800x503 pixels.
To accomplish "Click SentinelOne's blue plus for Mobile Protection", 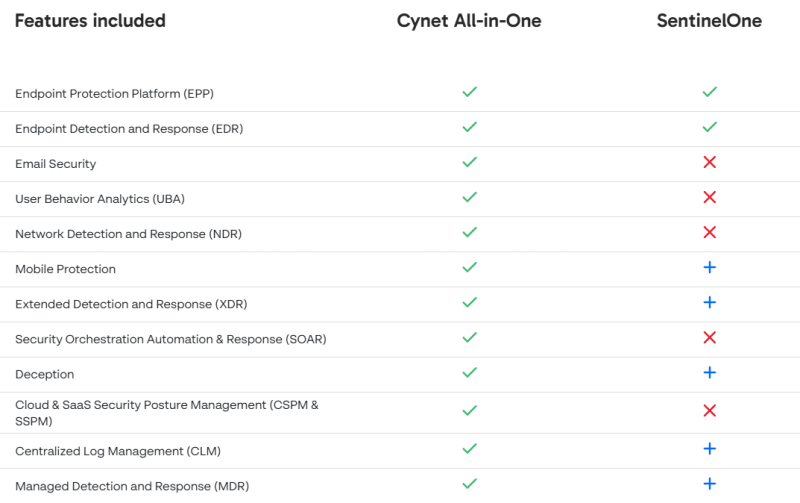I will [709, 268].
